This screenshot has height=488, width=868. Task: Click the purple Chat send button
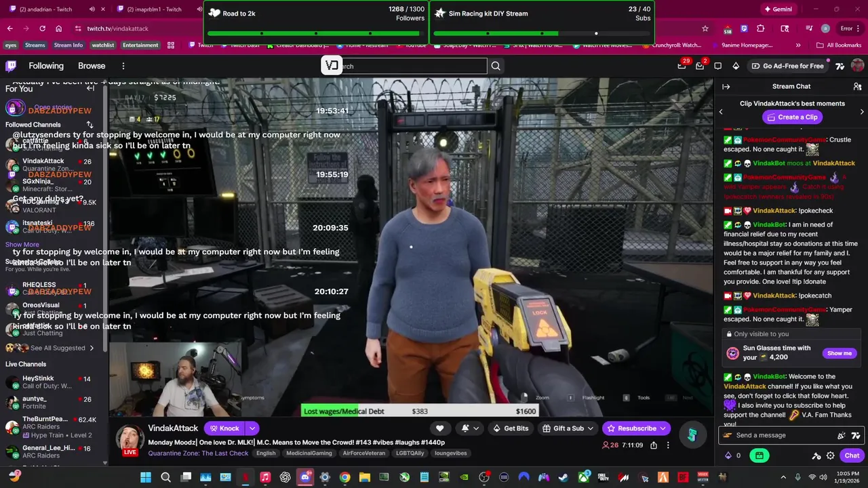852,456
